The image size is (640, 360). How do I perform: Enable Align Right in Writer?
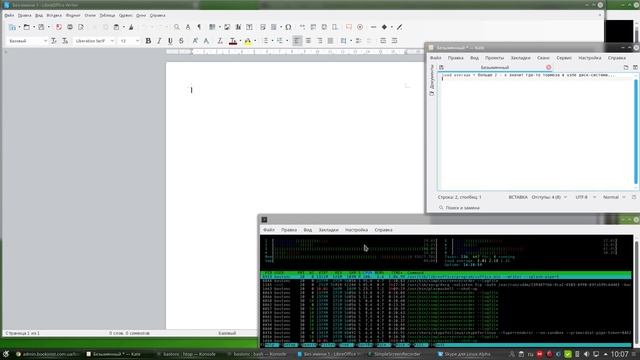pyautogui.click(x=319, y=41)
